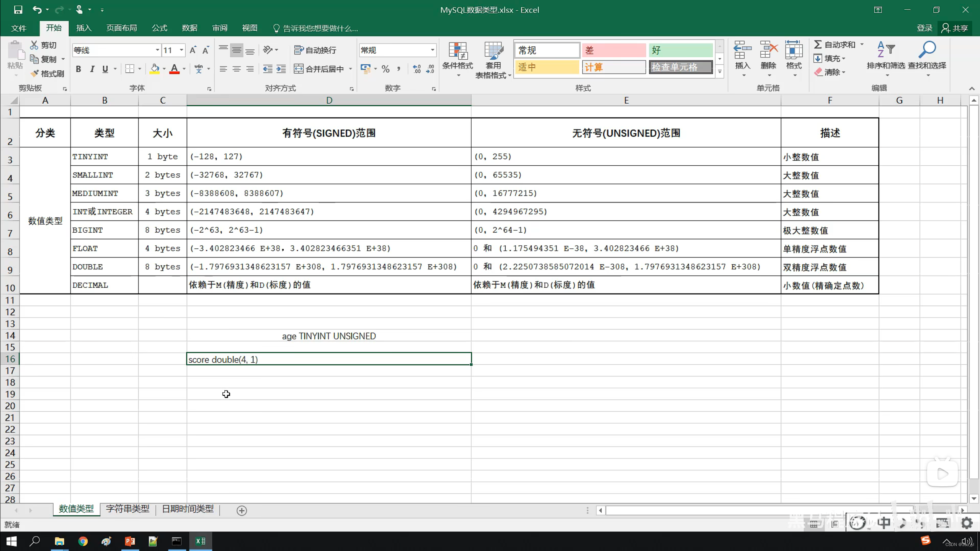Collapse the ribbon with the caret
The width and height of the screenshot is (980, 551).
[972, 88]
